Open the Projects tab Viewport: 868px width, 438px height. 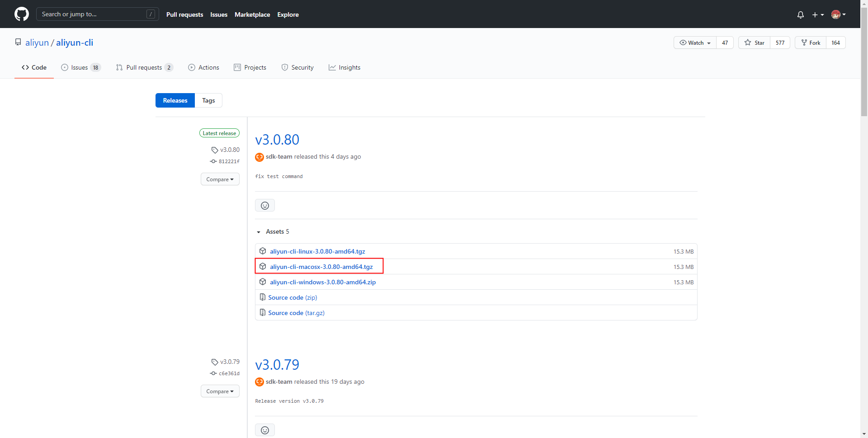point(250,67)
